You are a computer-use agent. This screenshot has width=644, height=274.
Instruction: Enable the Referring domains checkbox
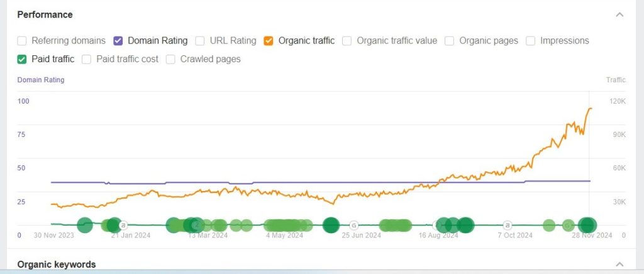click(x=22, y=41)
